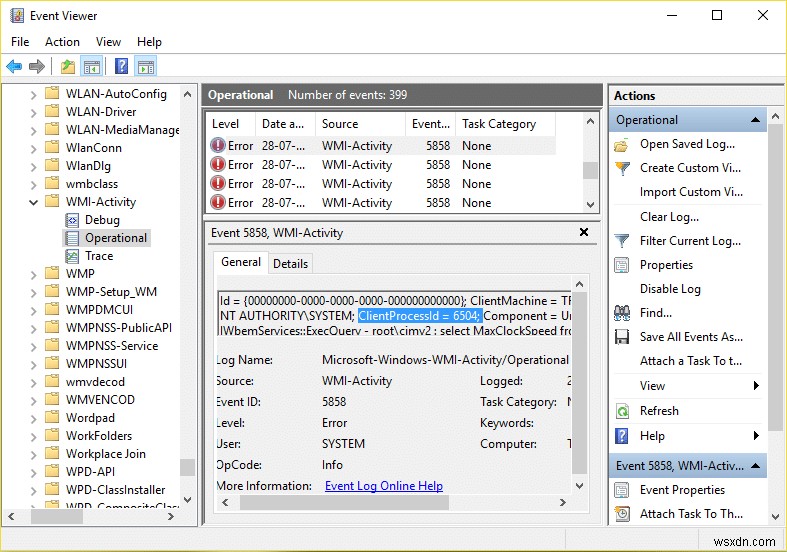The image size is (787, 552).
Task: Toggle the Show/Hide Action Pane button
Action: tap(145, 67)
